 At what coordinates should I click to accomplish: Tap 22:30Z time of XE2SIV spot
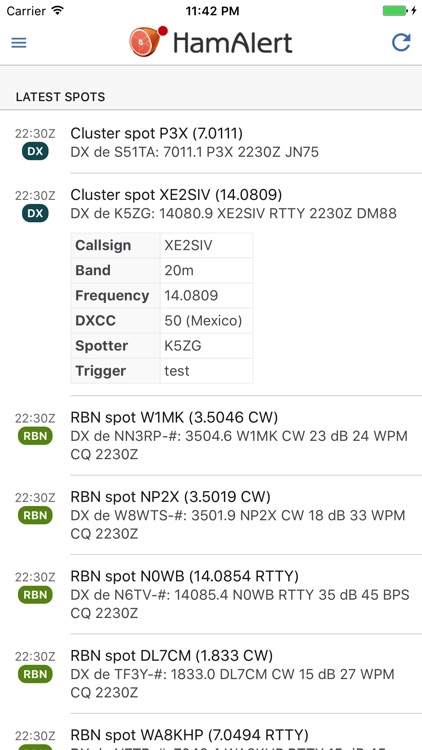tap(35, 195)
